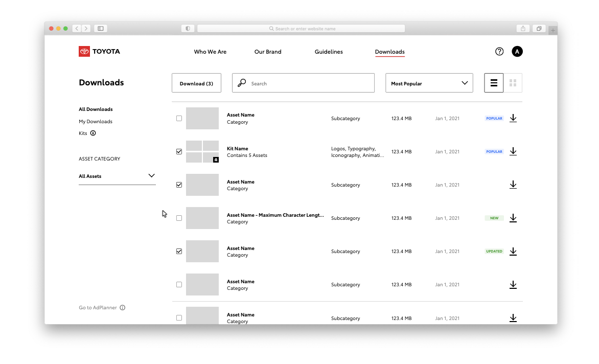Screen dimensions: 599x364
Task: Open the Kit Name four-tile thumbnail
Action: [202, 152]
